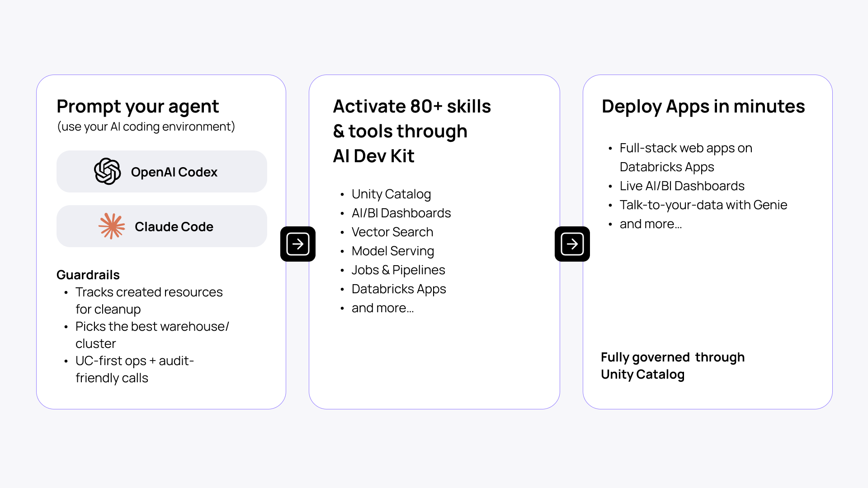Select the Claude Code option
The height and width of the screenshot is (488, 868).
click(161, 226)
